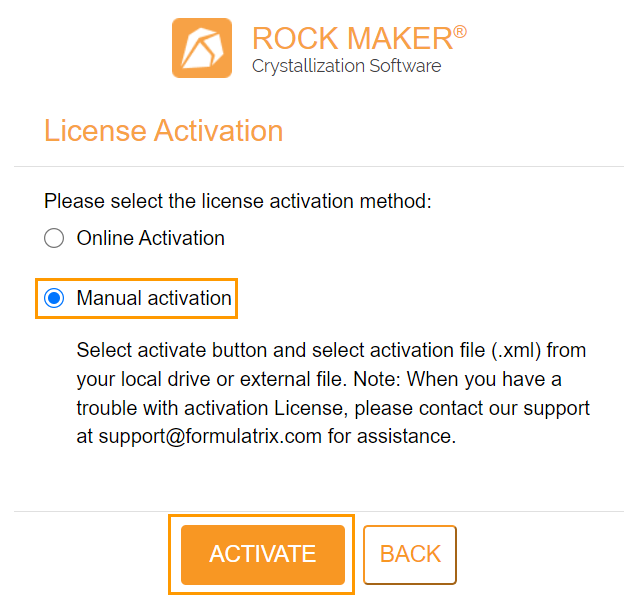
Task: Click the ROCK MAKER title text
Action: tap(352, 38)
